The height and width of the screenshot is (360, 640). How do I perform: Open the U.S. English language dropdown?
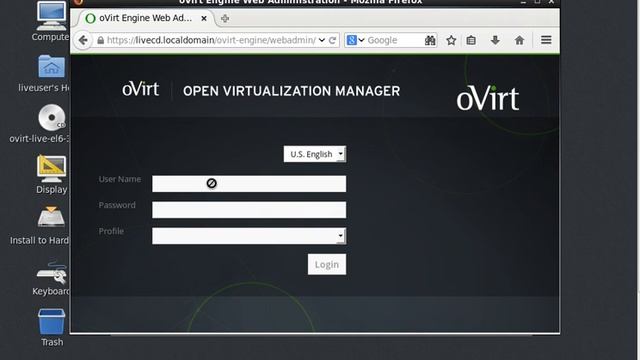(315, 154)
